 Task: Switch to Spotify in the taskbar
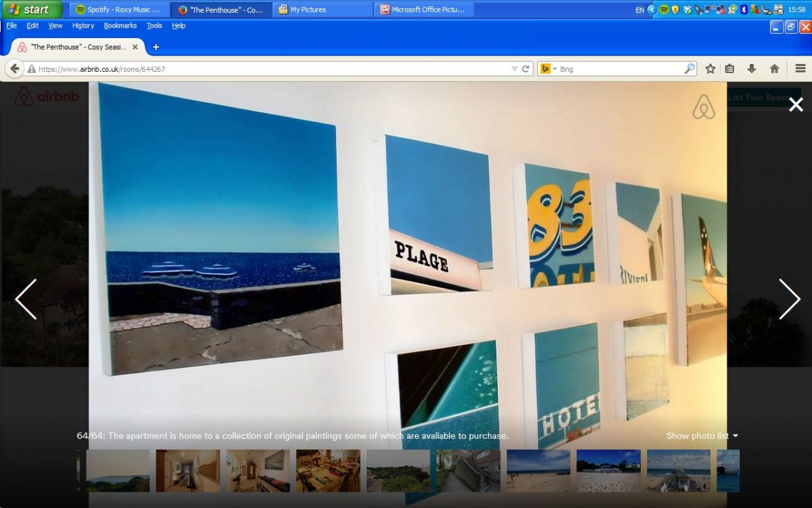[x=118, y=10]
